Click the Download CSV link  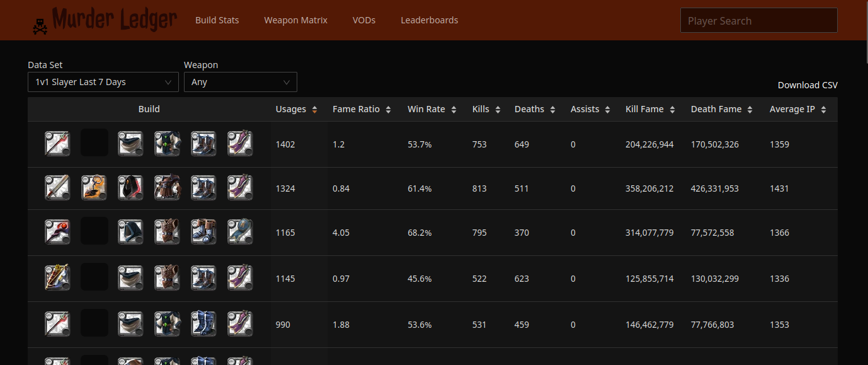[807, 85]
